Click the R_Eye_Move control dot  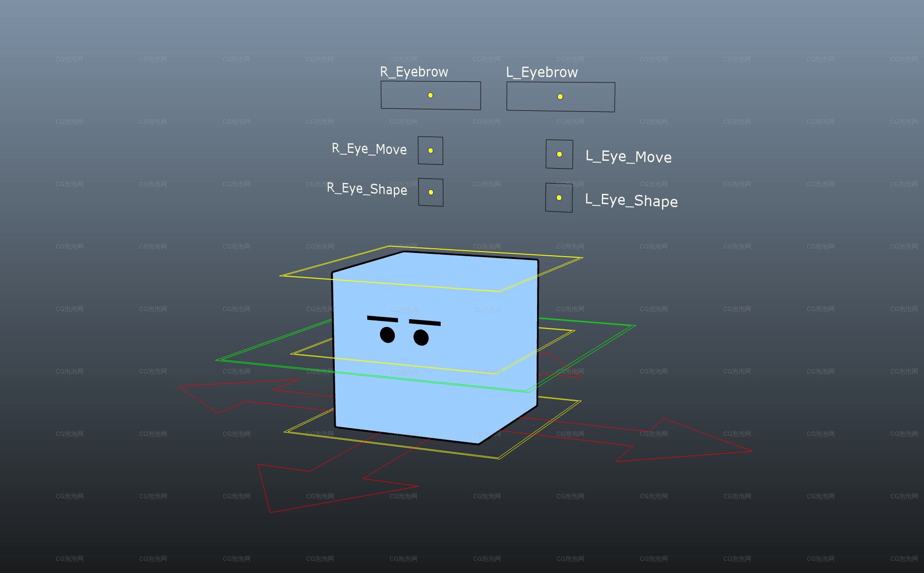point(430,150)
